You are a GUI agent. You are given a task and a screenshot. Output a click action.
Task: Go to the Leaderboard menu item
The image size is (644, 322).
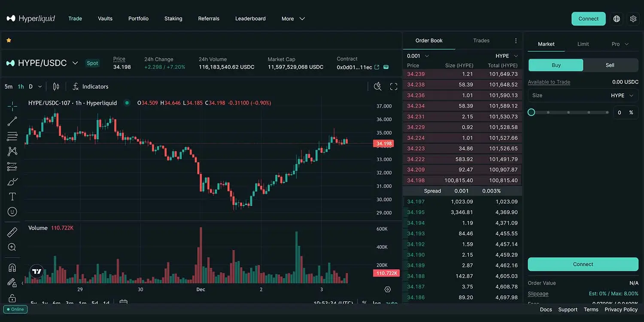coord(250,19)
